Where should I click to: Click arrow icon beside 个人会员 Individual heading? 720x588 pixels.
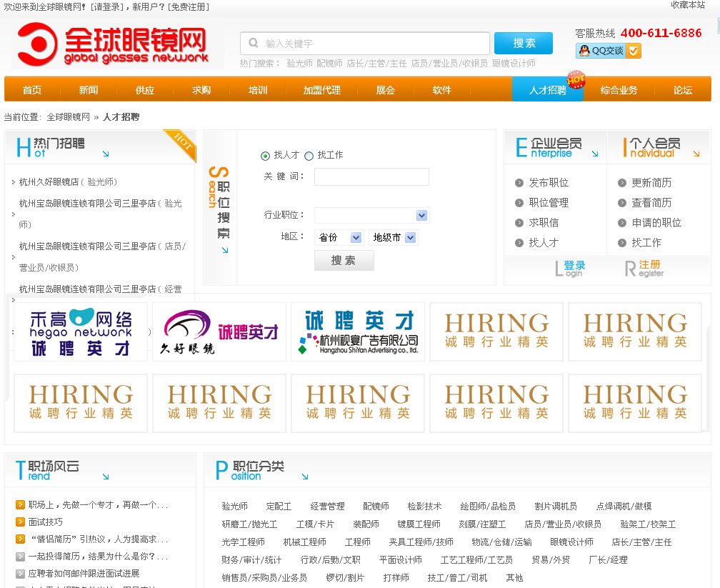coord(696,154)
